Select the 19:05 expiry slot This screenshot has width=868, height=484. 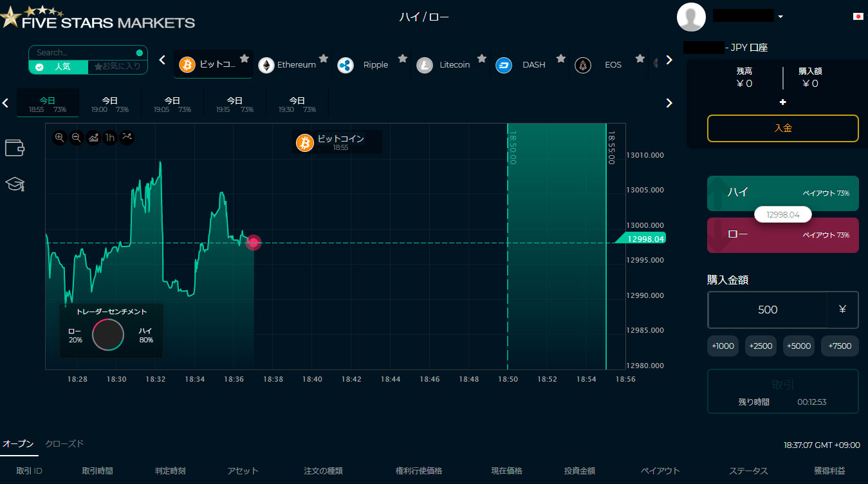coord(172,104)
